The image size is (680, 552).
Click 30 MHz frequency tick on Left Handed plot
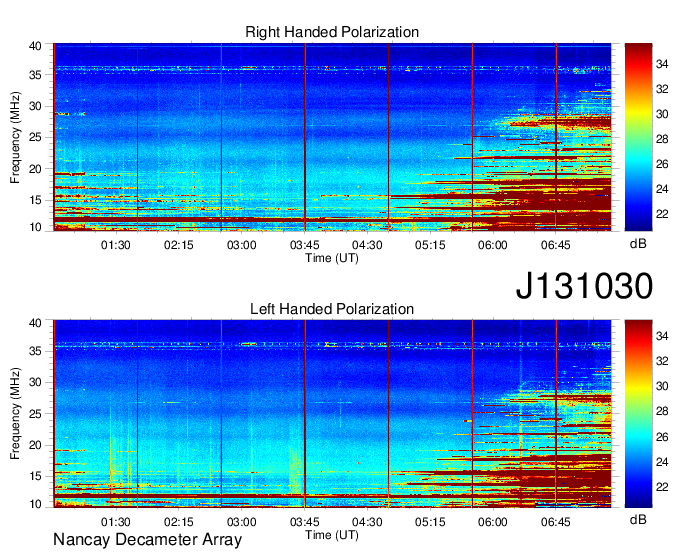tap(35, 382)
